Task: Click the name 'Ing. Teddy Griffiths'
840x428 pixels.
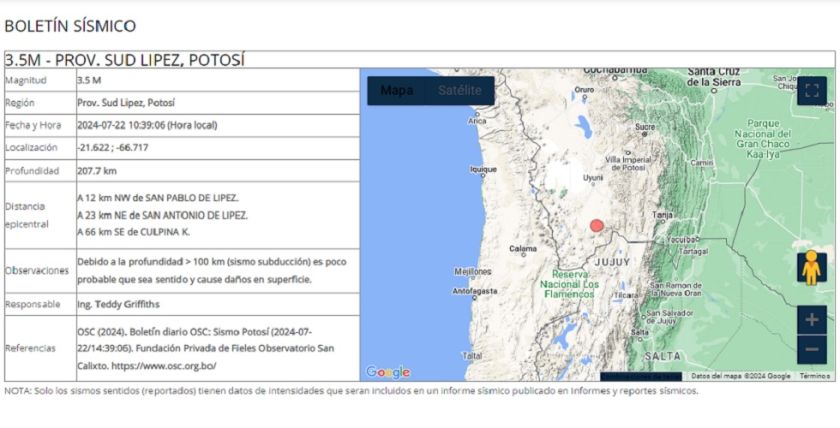Action: (118, 305)
